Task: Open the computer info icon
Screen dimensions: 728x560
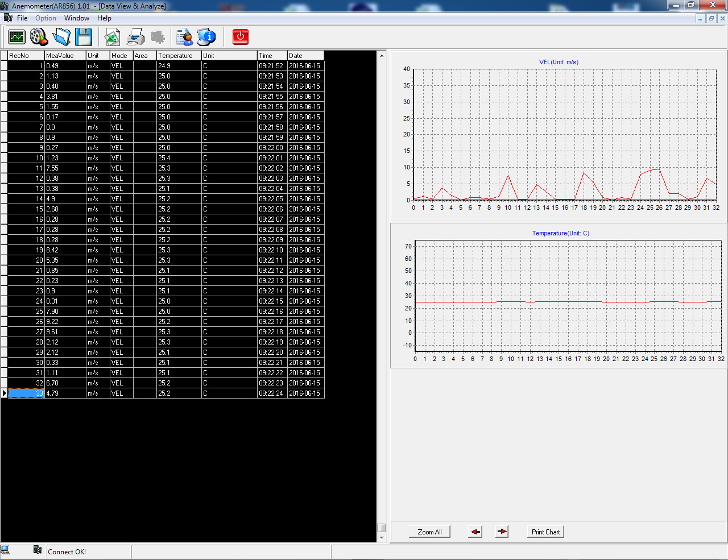Action: [206, 38]
